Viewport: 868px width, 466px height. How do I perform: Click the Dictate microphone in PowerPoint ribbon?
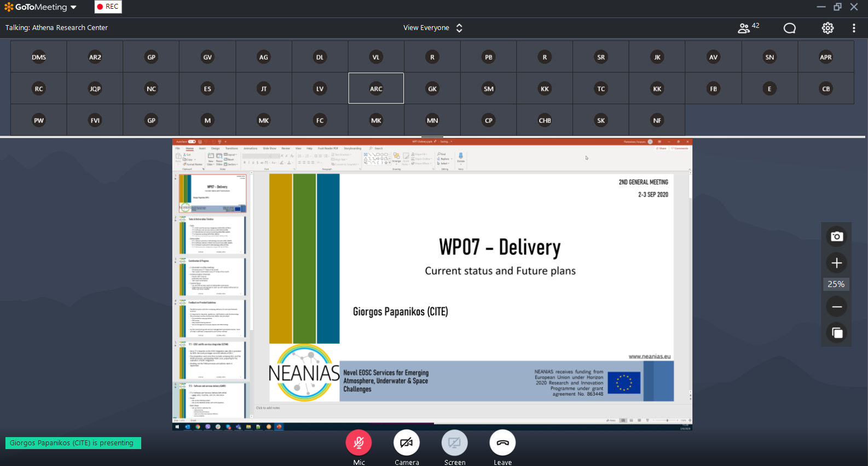[x=461, y=159]
